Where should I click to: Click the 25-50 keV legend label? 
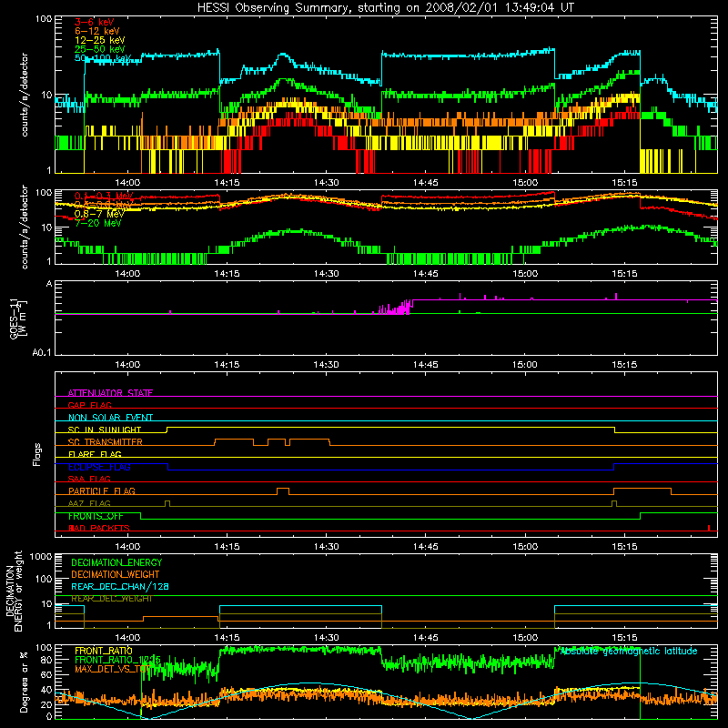(x=100, y=49)
